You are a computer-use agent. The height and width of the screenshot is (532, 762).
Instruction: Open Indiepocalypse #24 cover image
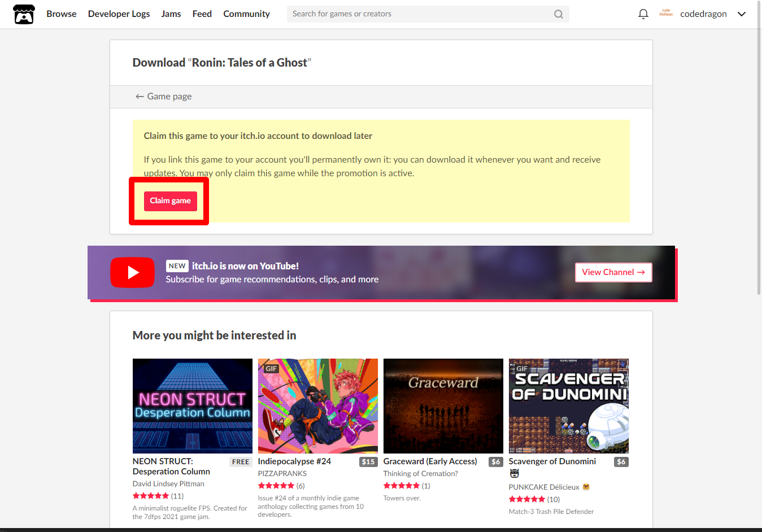318,406
